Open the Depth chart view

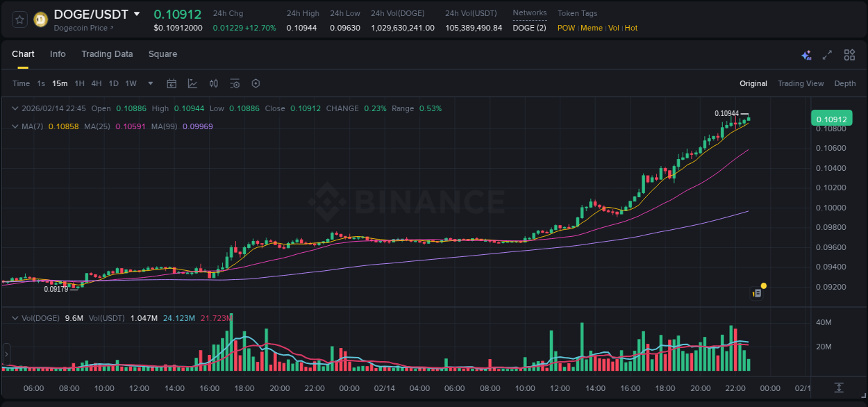pyautogui.click(x=845, y=83)
